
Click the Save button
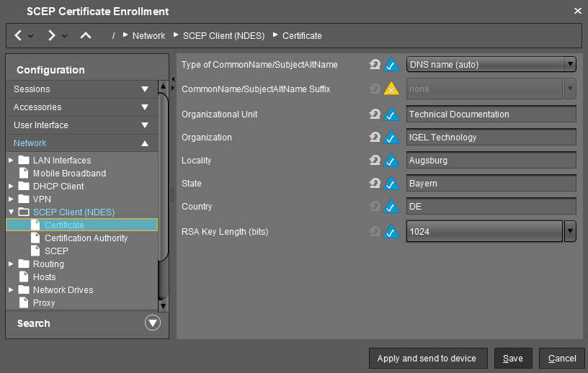pyautogui.click(x=513, y=359)
